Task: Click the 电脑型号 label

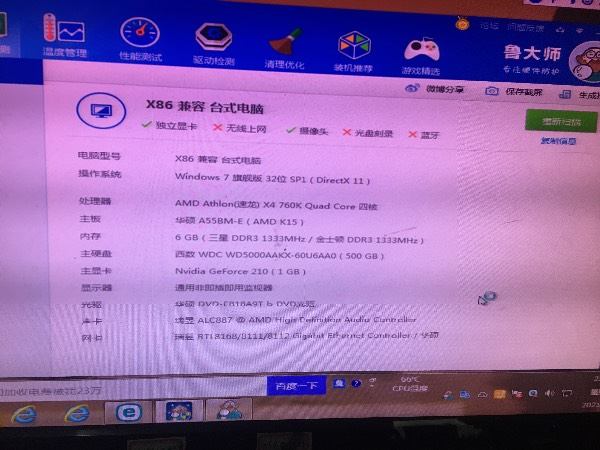Action: pos(99,155)
